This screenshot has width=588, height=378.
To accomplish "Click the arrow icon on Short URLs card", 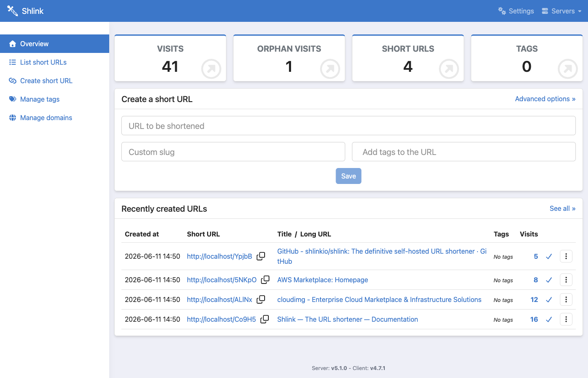I will pos(449,69).
